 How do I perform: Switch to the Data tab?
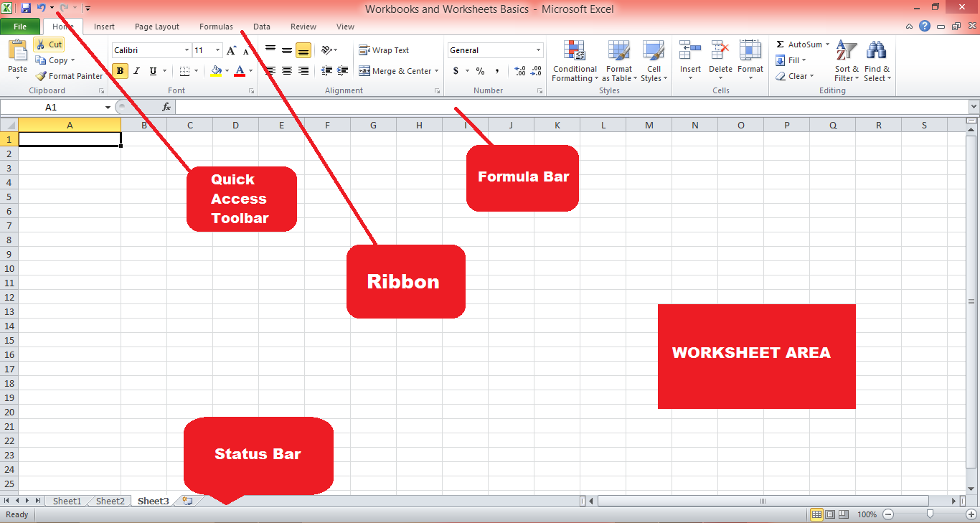coord(262,27)
